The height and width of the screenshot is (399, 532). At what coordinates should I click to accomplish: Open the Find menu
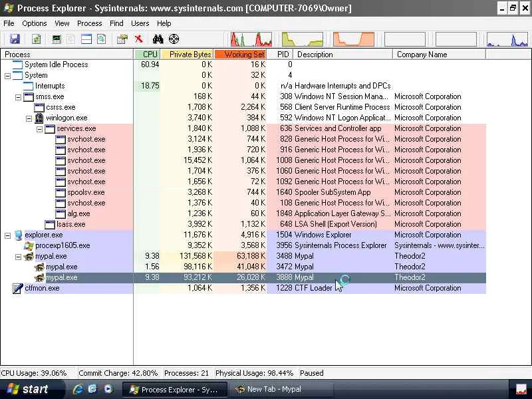[116, 23]
